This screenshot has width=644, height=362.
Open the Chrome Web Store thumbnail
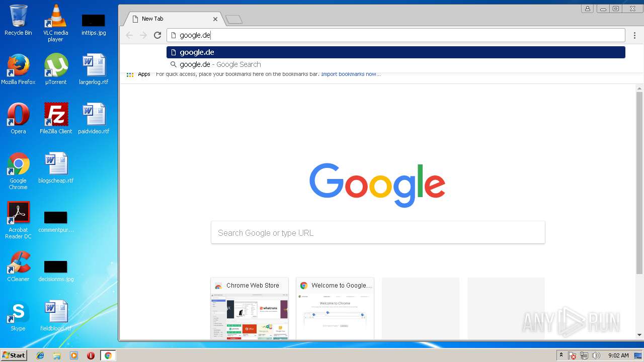[250, 308]
